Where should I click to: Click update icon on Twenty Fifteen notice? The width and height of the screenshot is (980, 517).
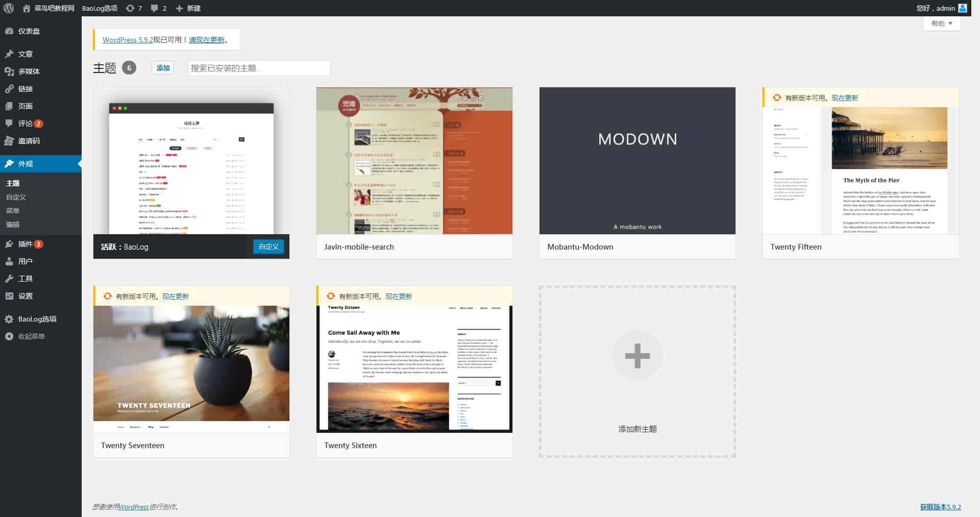pyautogui.click(x=777, y=97)
